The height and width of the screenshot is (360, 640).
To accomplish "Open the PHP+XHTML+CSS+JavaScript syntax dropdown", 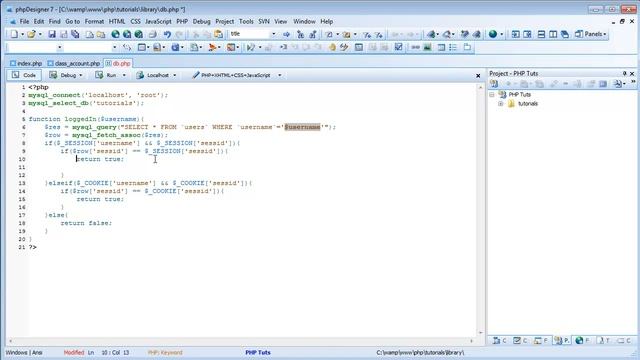I will coord(280,76).
